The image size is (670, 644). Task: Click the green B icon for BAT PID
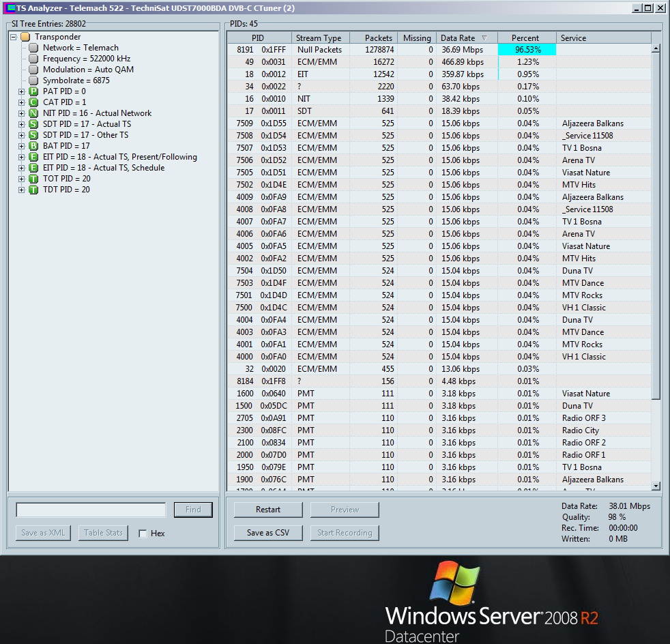(33, 146)
